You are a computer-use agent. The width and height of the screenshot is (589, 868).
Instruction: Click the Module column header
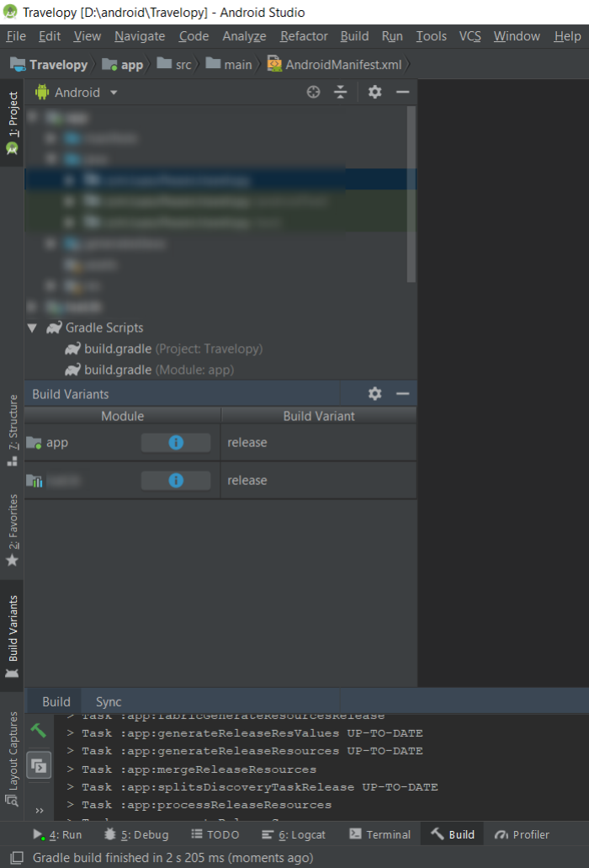point(122,416)
